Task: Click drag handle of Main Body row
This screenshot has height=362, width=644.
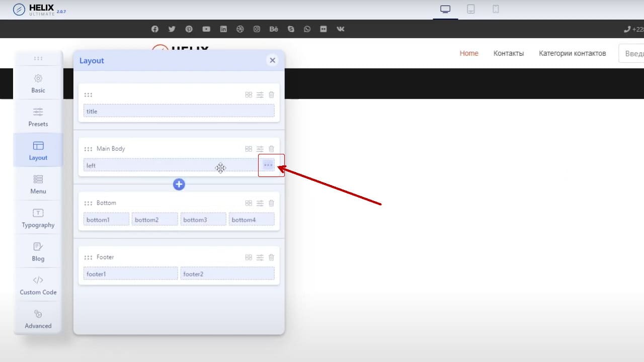Action: click(x=88, y=149)
